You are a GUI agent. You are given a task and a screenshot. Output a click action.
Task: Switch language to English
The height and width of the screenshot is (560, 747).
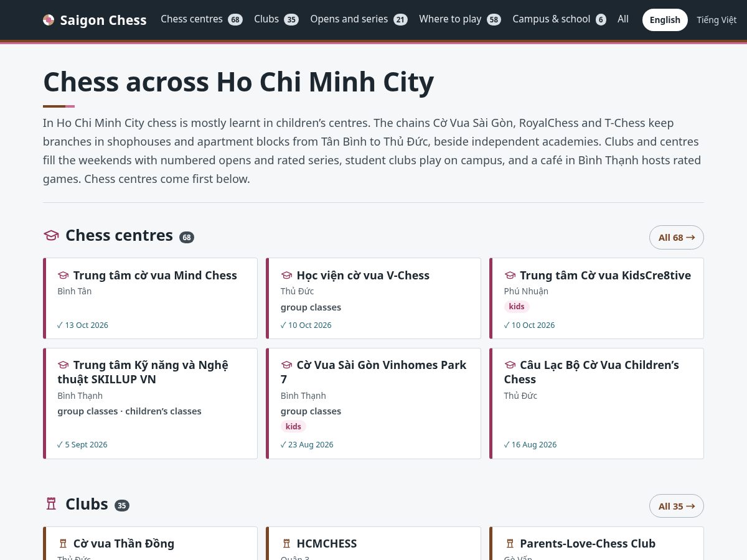665,20
